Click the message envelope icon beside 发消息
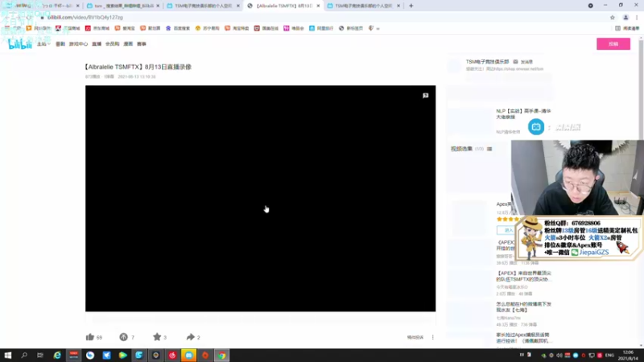The height and width of the screenshot is (362, 644). coord(515,62)
